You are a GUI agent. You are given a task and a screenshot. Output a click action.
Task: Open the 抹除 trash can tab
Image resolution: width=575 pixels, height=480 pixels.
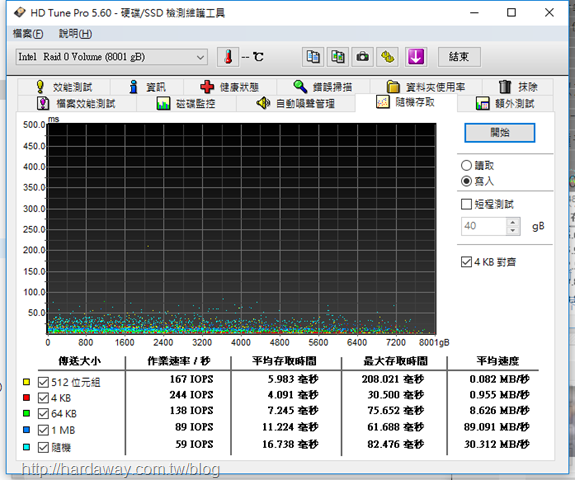click(x=518, y=87)
